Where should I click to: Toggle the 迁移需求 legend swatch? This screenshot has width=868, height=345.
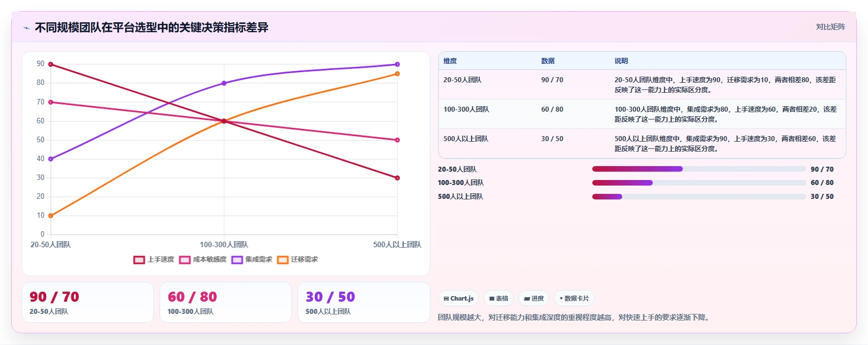tap(282, 260)
